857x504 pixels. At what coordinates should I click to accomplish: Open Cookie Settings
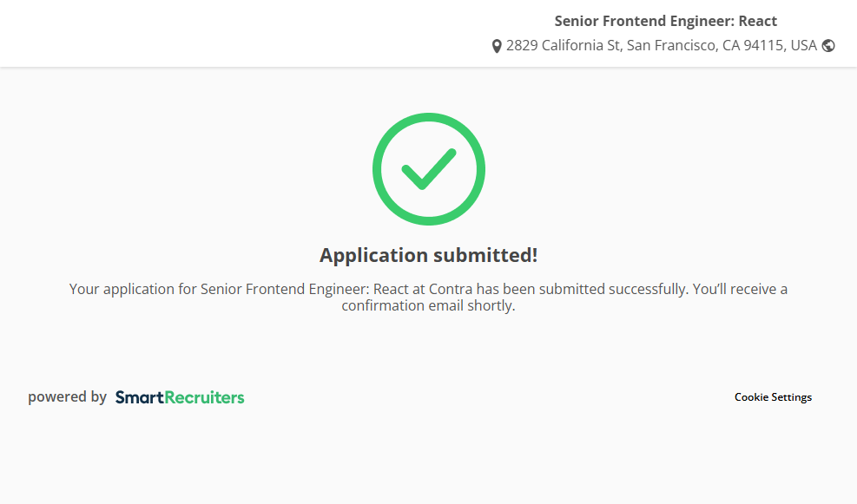pos(773,397)
